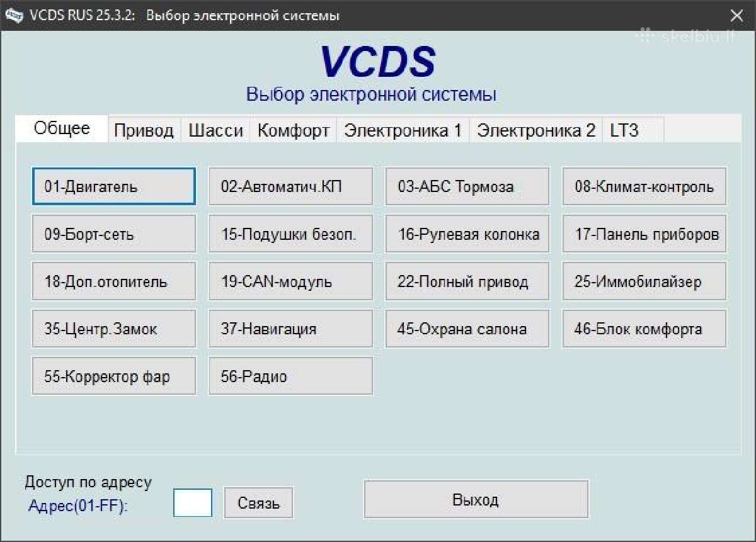Switch to the Привод tab
The height and width of the screenshot is (542, 756).
click(144, 130)
